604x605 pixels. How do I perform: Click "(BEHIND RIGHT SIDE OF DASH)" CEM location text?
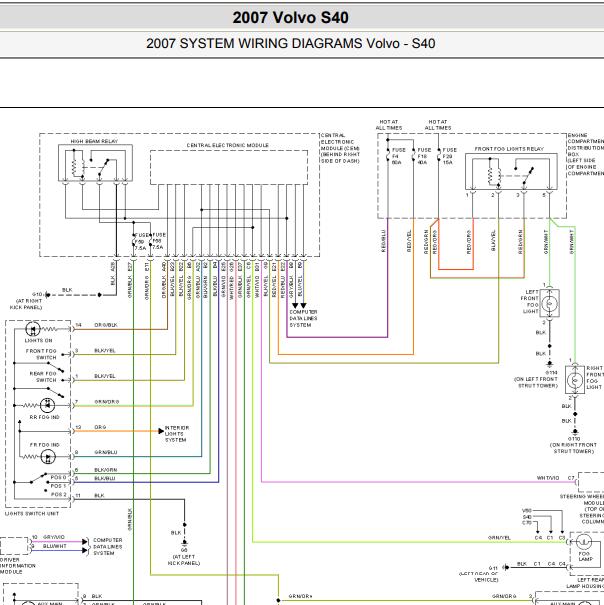coord(340,157)
